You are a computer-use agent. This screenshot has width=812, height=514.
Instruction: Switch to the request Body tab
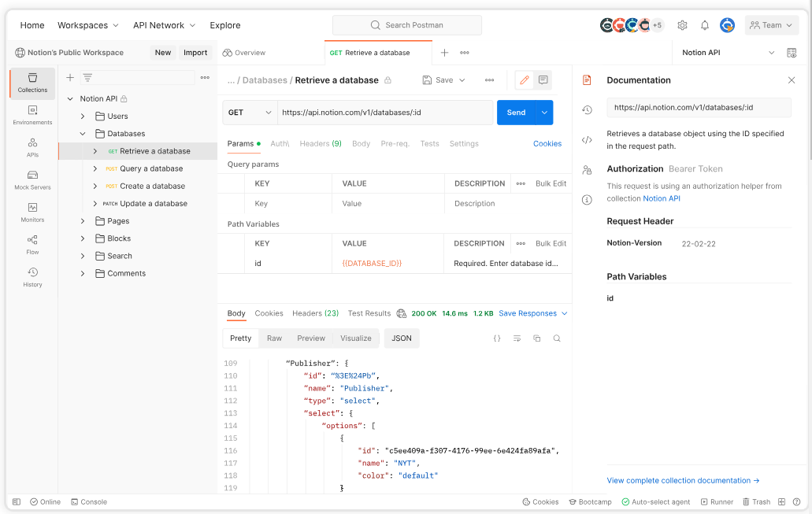pyautogui.click(x=361, y=144)
